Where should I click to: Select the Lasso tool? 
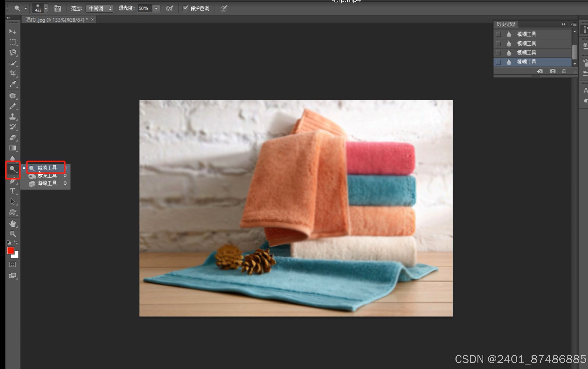pos(13,52)
